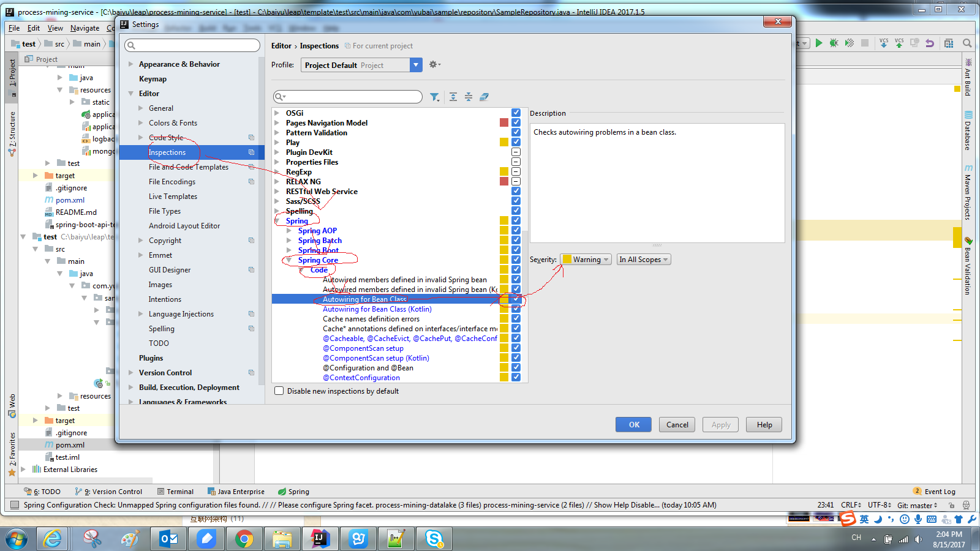Open the View menu

pyautogui.click(x=55, y=28)
